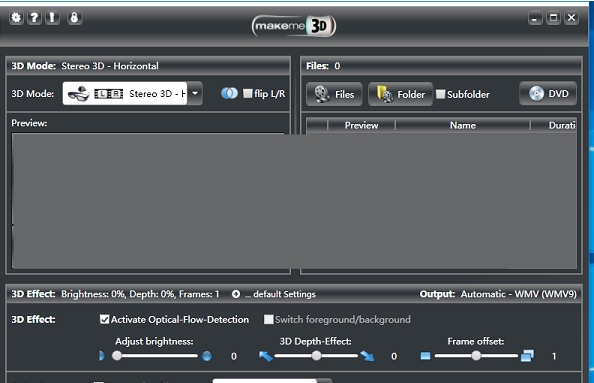This screenshot has height=383, width=594.
Task: Click the 3D Depth-Effect slider handle
Action: (x=316, y=355)
